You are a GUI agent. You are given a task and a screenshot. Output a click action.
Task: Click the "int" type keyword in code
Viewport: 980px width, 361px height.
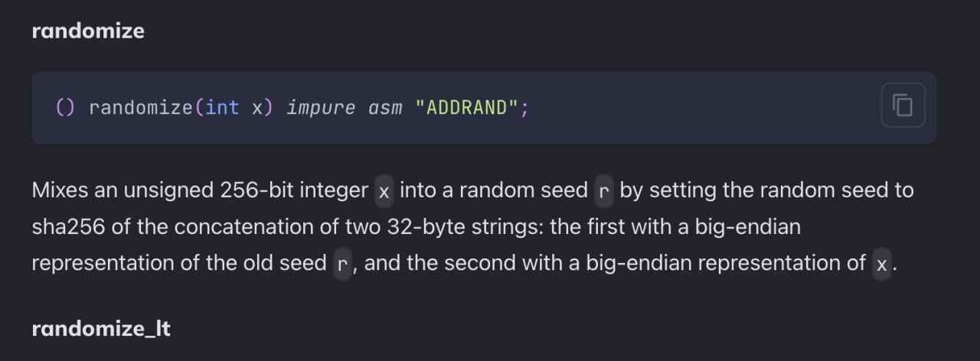click(223, 108)
